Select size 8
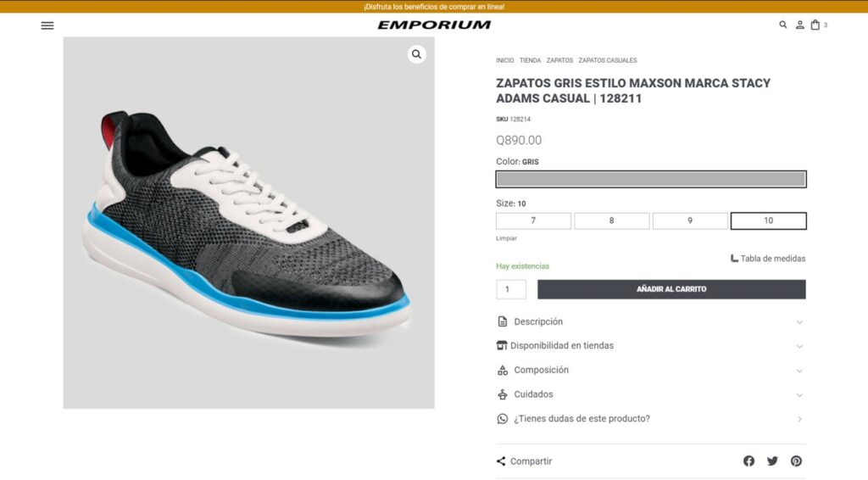The image size is (868, 480). (x=612, y=220)
